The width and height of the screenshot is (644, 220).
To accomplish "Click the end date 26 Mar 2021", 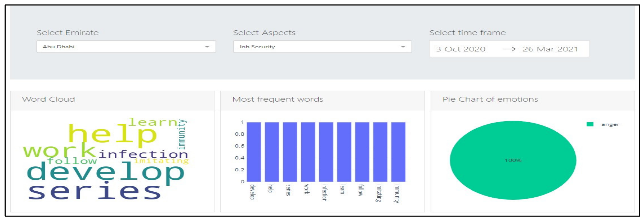I will (550, 49).
